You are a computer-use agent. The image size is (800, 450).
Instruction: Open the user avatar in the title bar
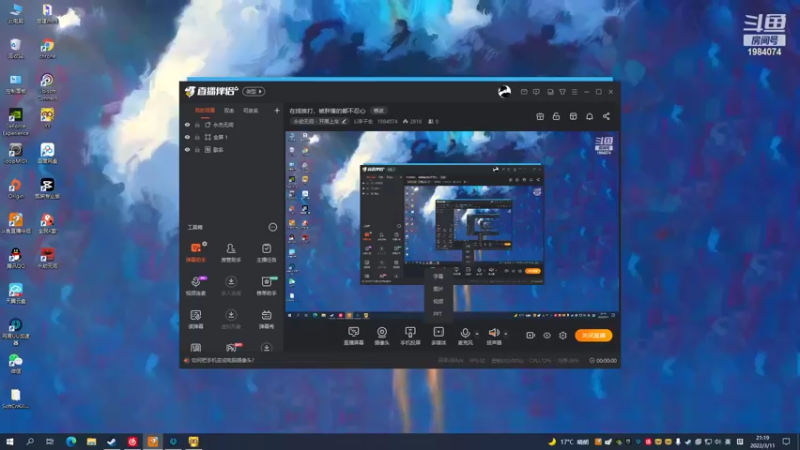504,92
